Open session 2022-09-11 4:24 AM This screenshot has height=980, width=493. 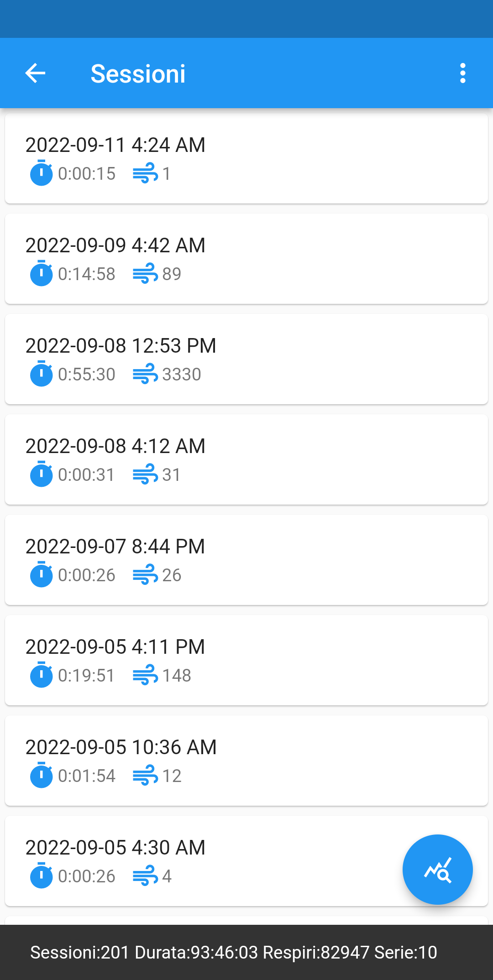pos(246,158)
